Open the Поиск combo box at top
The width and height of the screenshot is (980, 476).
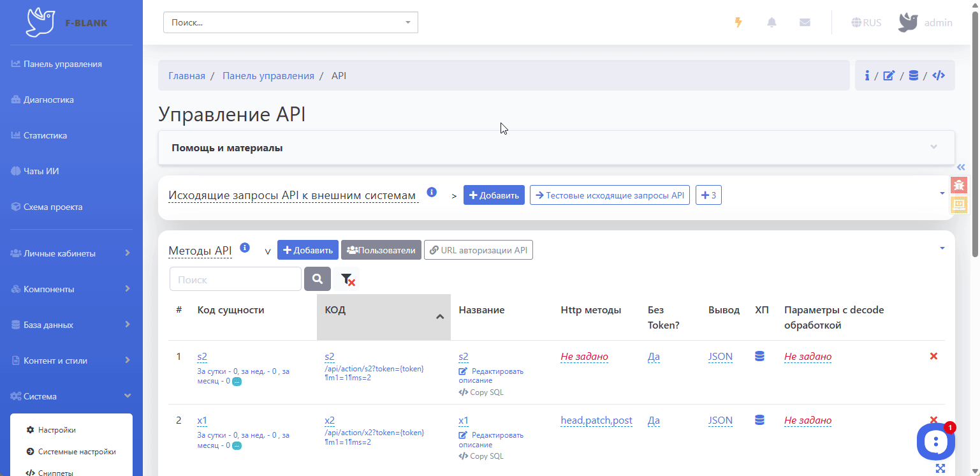(x=290, y=22)
